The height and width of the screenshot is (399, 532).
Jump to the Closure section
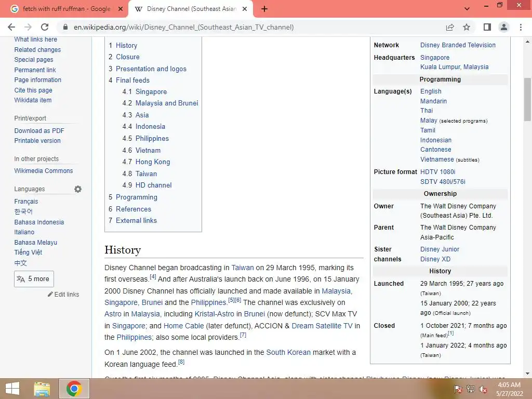pos(128,57)
